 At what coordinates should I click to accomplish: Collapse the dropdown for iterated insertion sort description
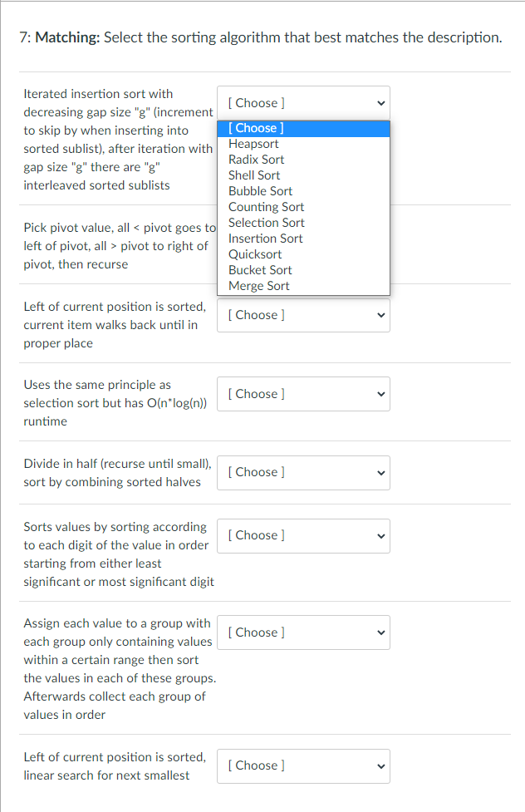(x=303, y=103)
